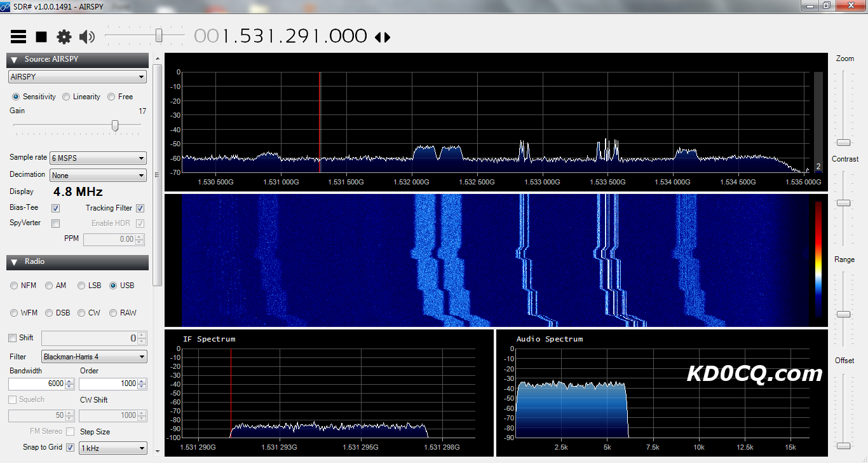
Task: Open the 1 kHz step size dropdown
Action: pyautogui.click(x=113, y=448)
